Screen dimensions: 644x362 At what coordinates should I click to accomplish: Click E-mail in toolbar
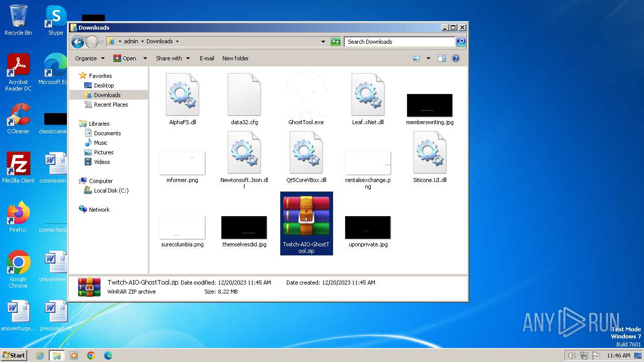pos(207,58)
